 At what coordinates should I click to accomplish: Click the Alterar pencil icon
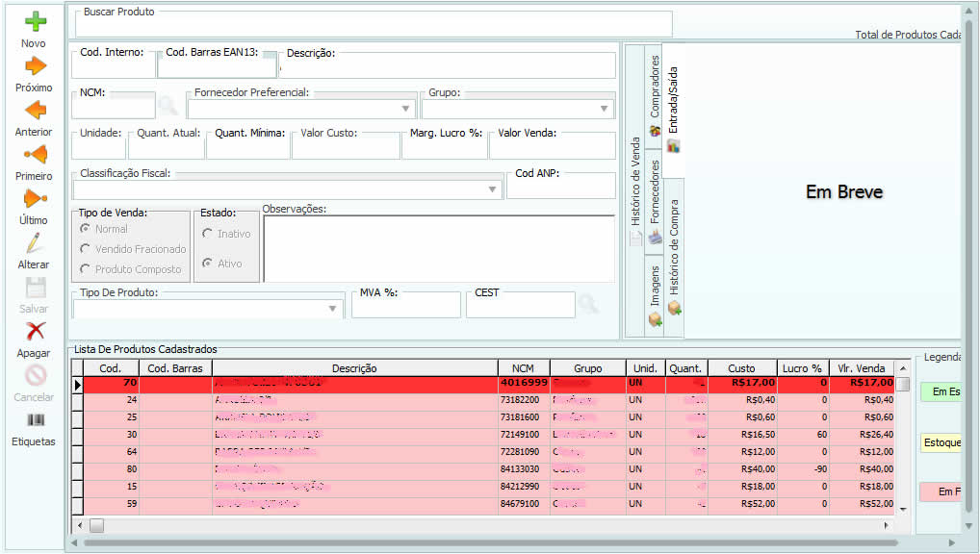[35, 243]
